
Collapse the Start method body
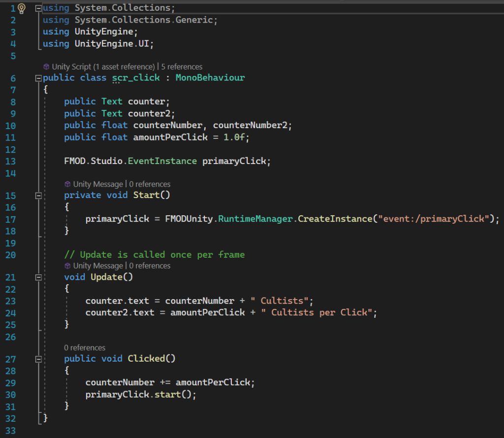pyautogui.click(x=39, y=196)
